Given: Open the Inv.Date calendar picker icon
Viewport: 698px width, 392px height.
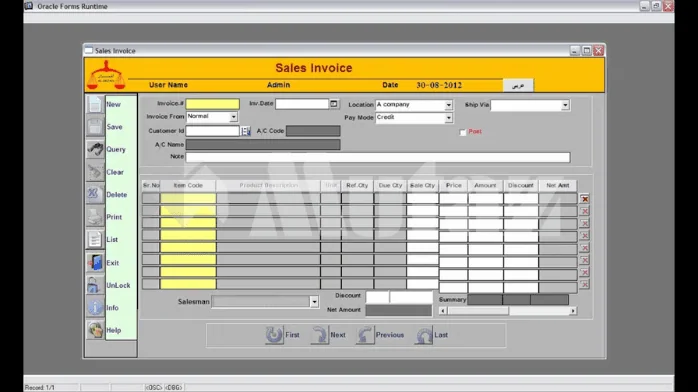Looking at the screenshot, I should (x=334, y=104).
